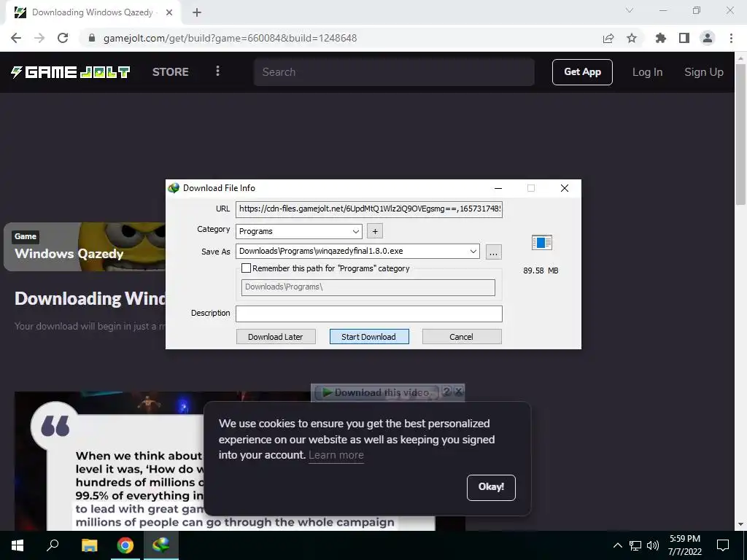Open the volume tray icon

653,545
